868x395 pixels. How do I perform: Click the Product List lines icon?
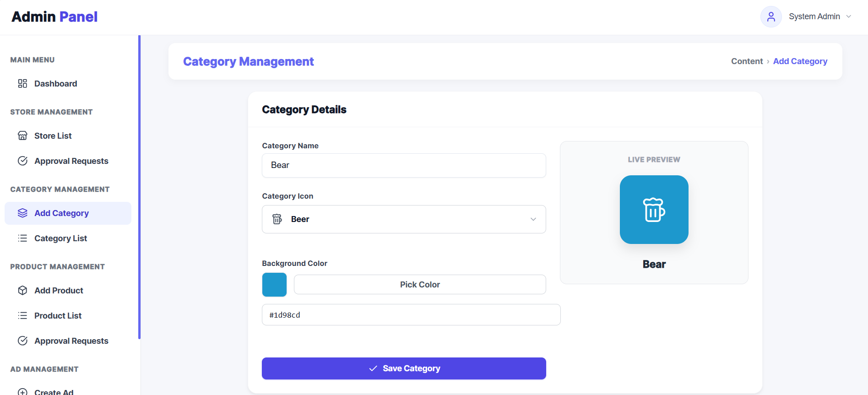pos(22,316)
